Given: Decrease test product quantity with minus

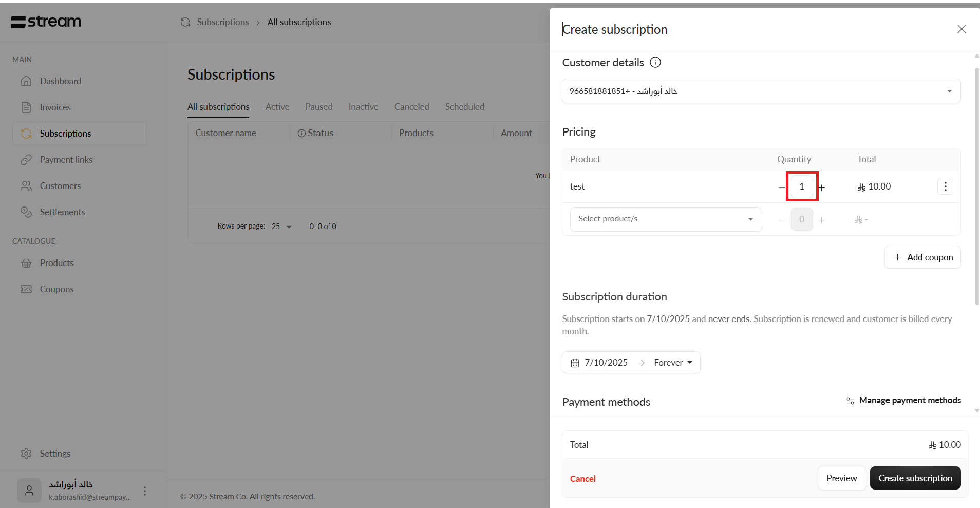Looking at the screenshot, I should [x=781, y=187].
